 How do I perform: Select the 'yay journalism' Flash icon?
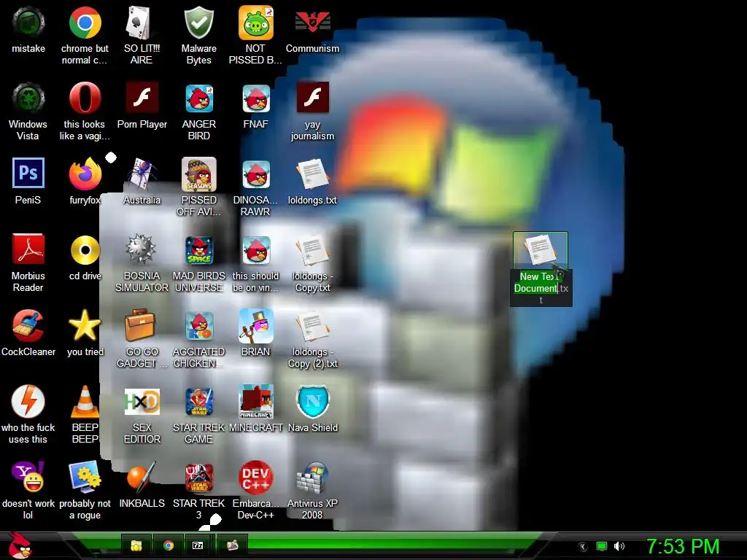click(x=312, y=98)
